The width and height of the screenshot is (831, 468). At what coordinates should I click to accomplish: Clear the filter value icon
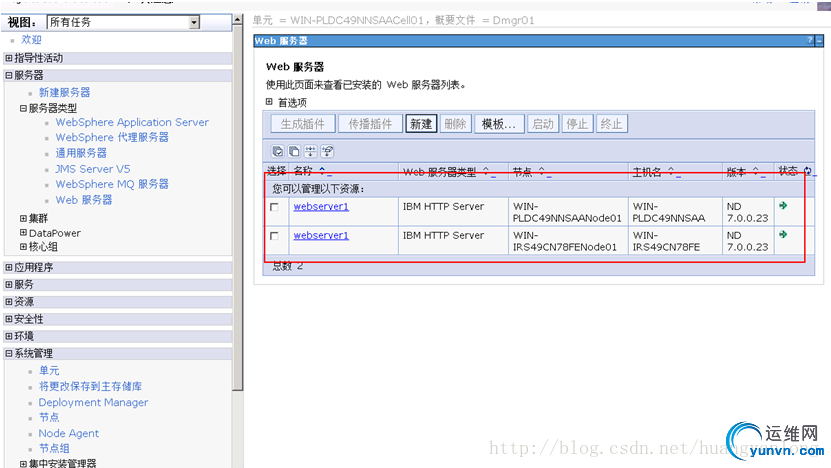coord(327,152)
